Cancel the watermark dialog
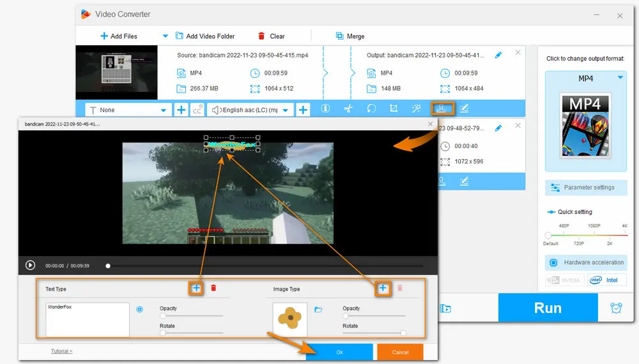This screenshot has width=639, height=364. coord(400,353)
